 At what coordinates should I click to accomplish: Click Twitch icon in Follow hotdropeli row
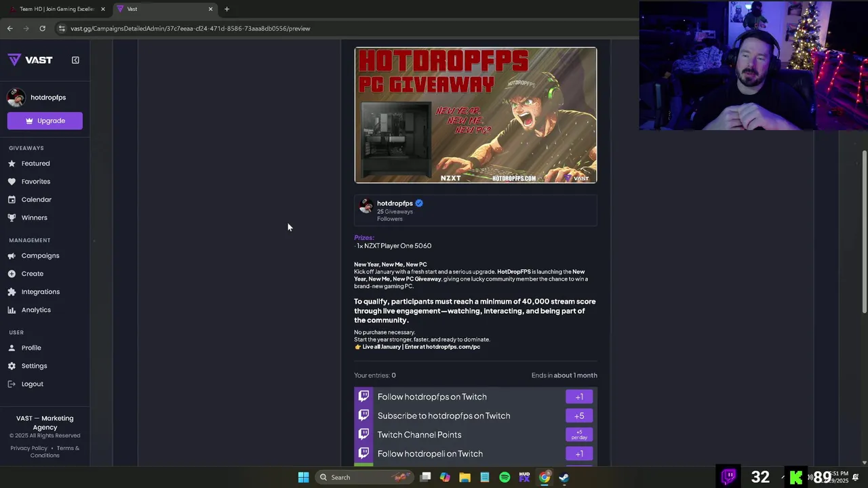click(364, 453)
